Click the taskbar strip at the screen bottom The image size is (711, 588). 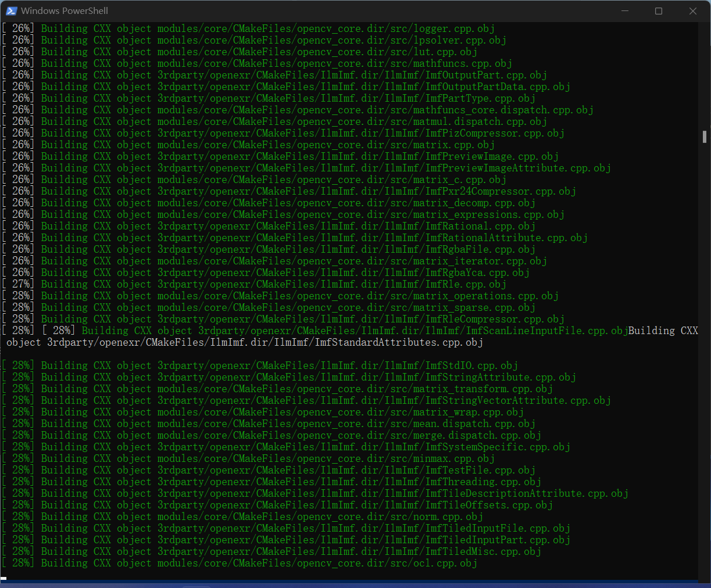pos(355,585)
